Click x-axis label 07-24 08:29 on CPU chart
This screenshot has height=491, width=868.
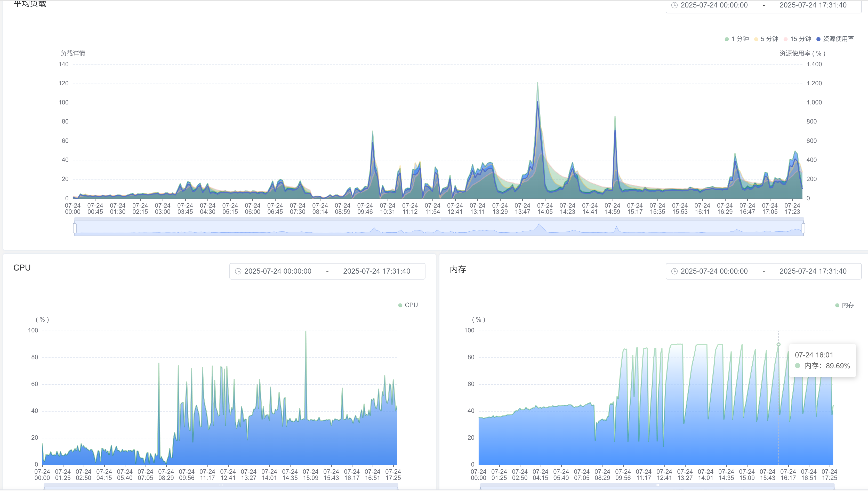point(166,475)
